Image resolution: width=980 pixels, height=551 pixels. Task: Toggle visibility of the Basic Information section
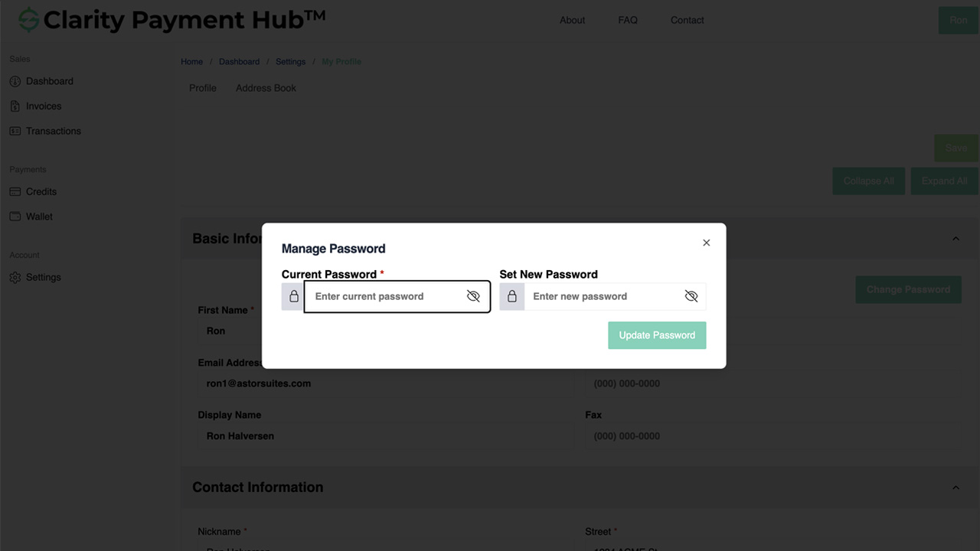[x=955, y=238]
